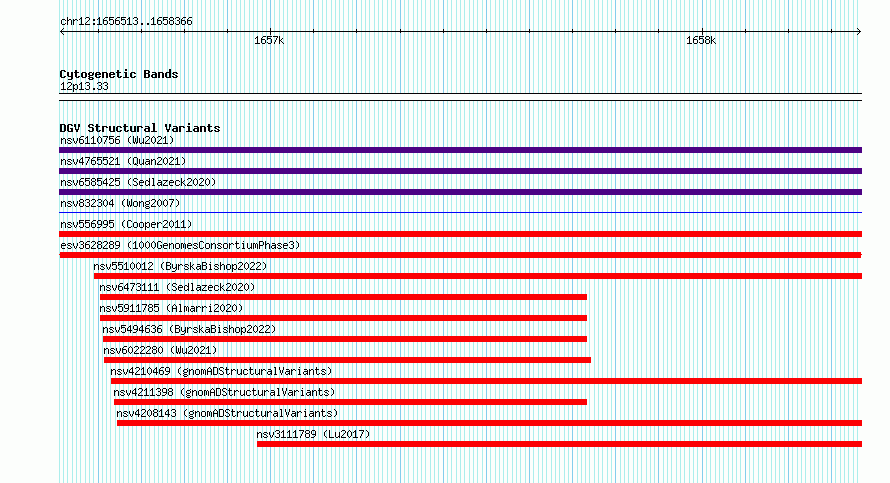Open the nsv4765521 (Quan2021) variant label
The image size is (890, 483).
click(x=123, y=161)
